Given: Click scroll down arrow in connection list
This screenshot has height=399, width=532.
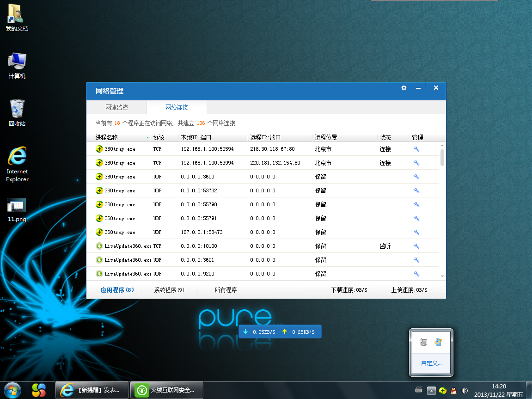Looking at the screenshot, I should point(442,276).
